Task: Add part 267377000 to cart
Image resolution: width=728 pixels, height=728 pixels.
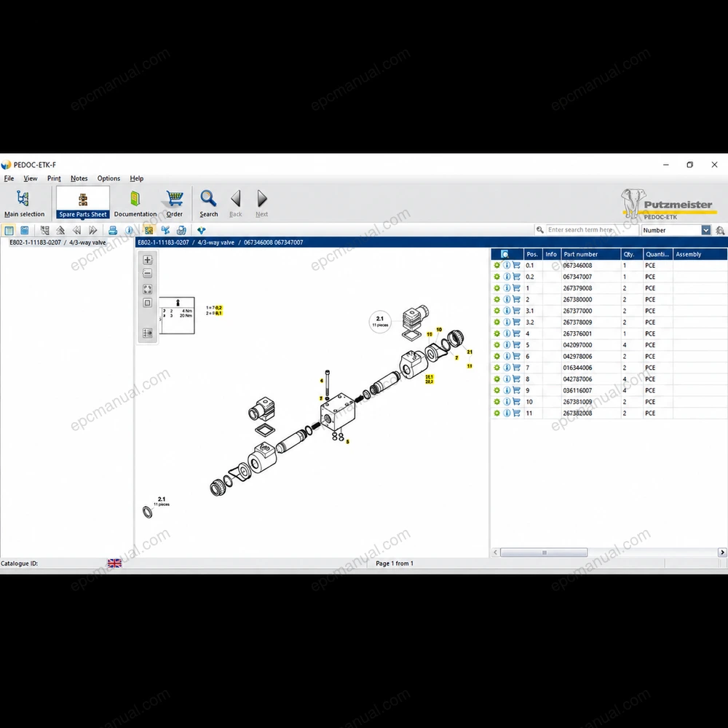Action: click(517, 311)
